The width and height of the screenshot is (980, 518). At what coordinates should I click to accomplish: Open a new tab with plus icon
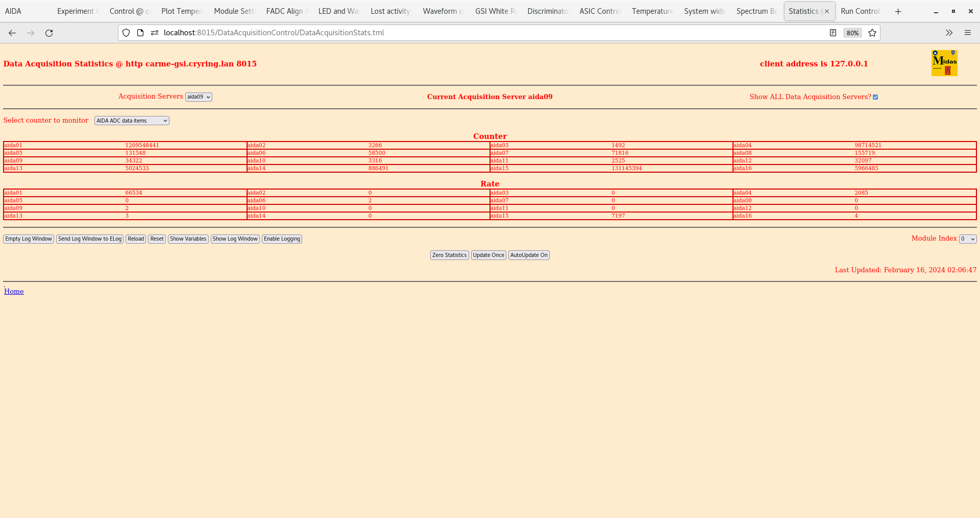(x=898, y=11)
